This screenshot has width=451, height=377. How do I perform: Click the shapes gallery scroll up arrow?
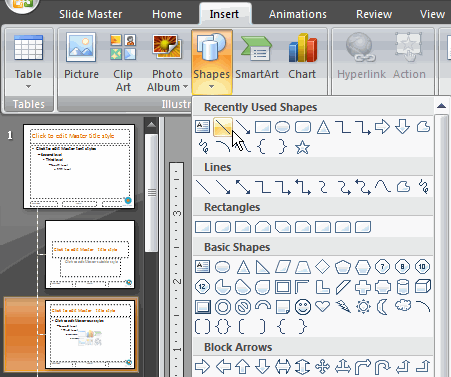[441, 106]
